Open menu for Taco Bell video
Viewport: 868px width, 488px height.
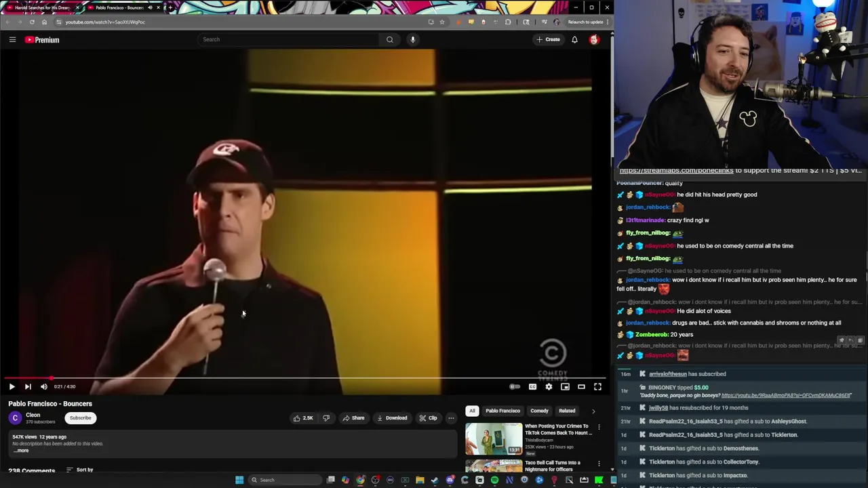599,464
